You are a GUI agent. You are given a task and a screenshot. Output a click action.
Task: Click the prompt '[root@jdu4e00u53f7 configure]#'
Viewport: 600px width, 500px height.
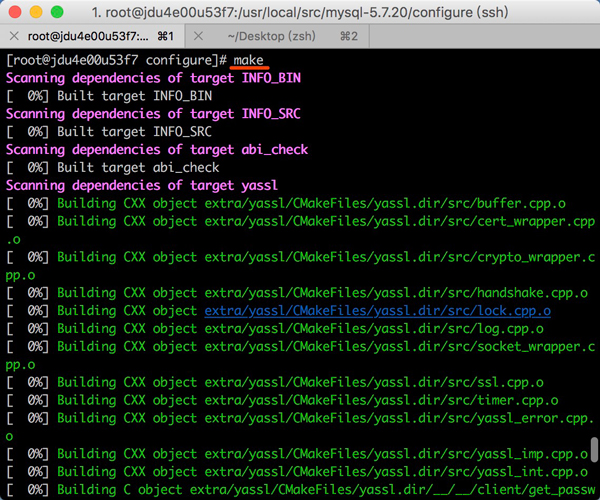click(117, 60)
